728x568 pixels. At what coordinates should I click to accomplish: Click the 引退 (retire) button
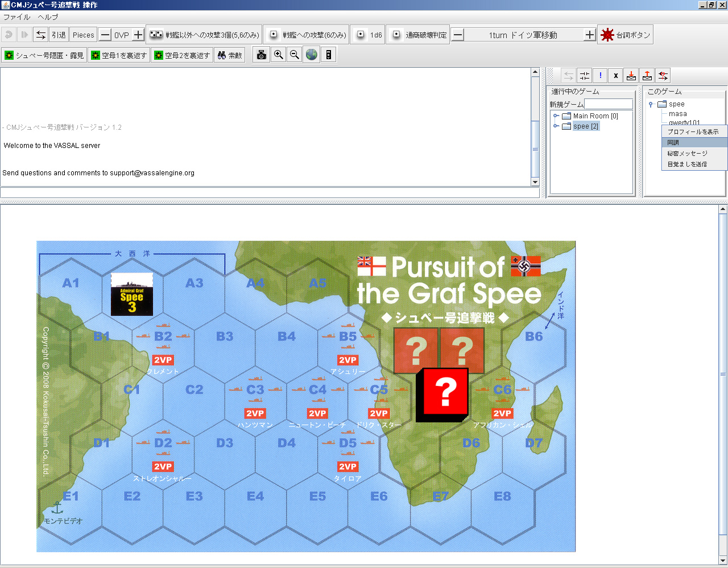pos(59,35)
